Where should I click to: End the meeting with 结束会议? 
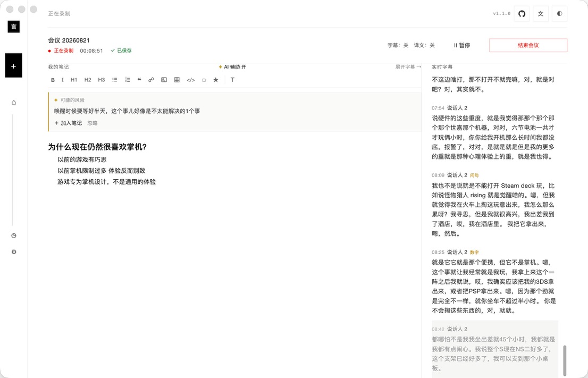528,45
